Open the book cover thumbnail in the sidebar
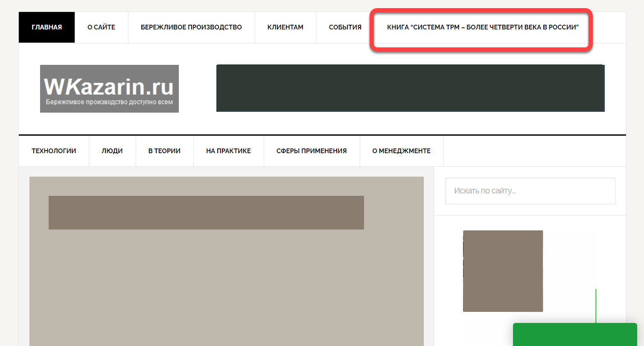This screenshot has width=644, height=346. click(503, 270)
